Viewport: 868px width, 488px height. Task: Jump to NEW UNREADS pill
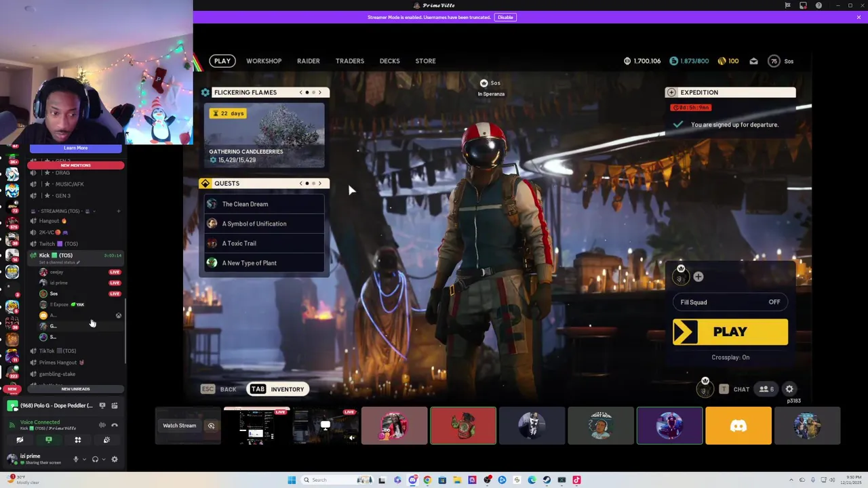point(75,389)
